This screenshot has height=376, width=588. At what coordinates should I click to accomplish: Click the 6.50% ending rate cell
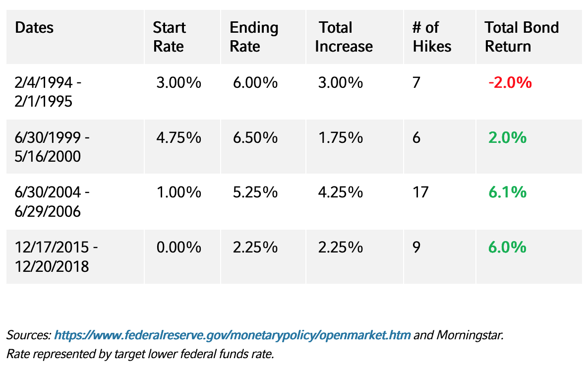255,137
